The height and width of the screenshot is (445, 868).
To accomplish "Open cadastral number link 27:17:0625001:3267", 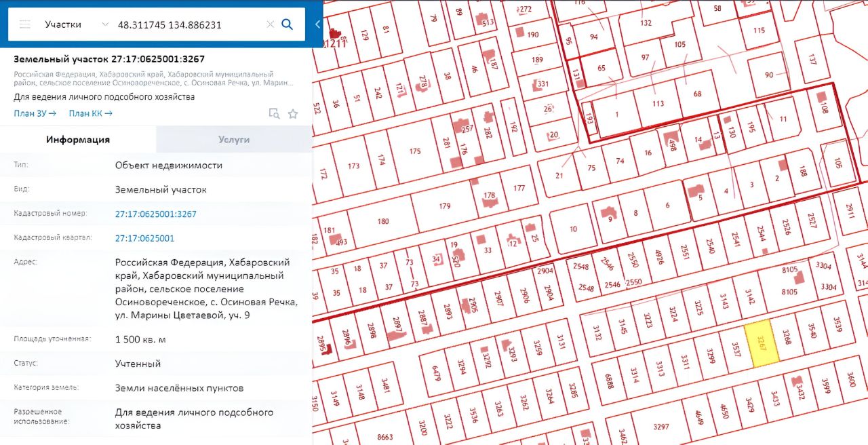I will pos(156,214).
